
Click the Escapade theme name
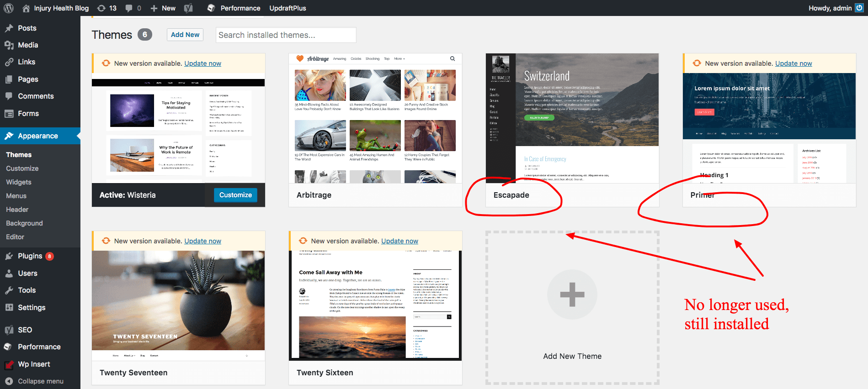pos(511,195)
